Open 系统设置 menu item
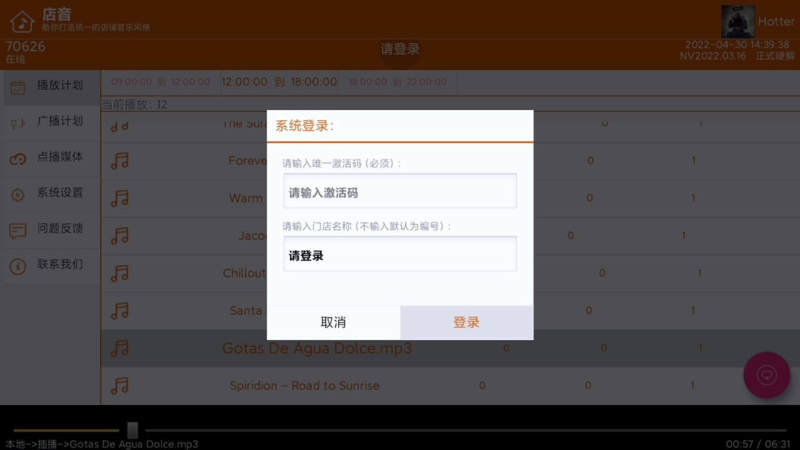The height and width of the screenshot is (450, 800). tap(60, 193)
